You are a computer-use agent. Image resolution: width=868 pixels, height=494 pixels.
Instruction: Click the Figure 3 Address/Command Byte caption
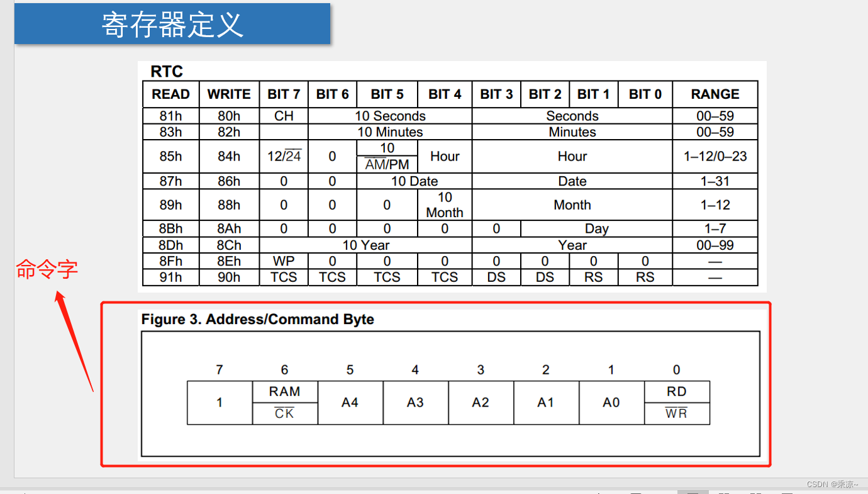click(257, 320)
